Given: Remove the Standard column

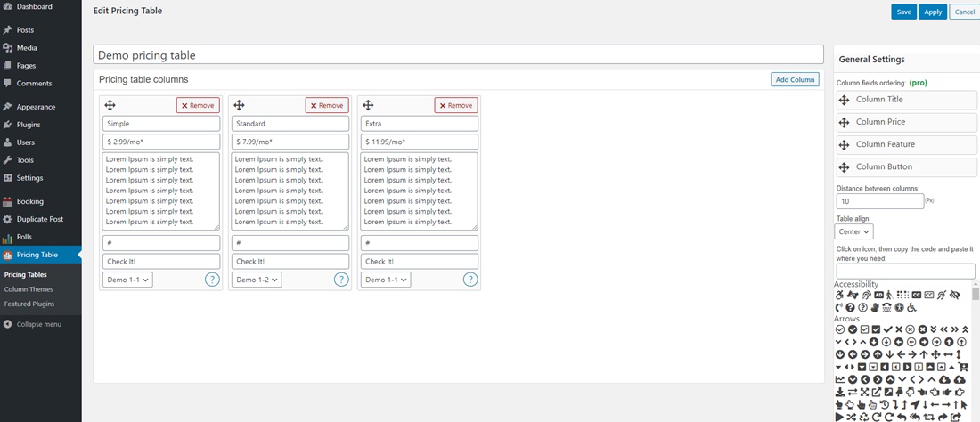Looking at the screenshot, I should pos(328,105).
